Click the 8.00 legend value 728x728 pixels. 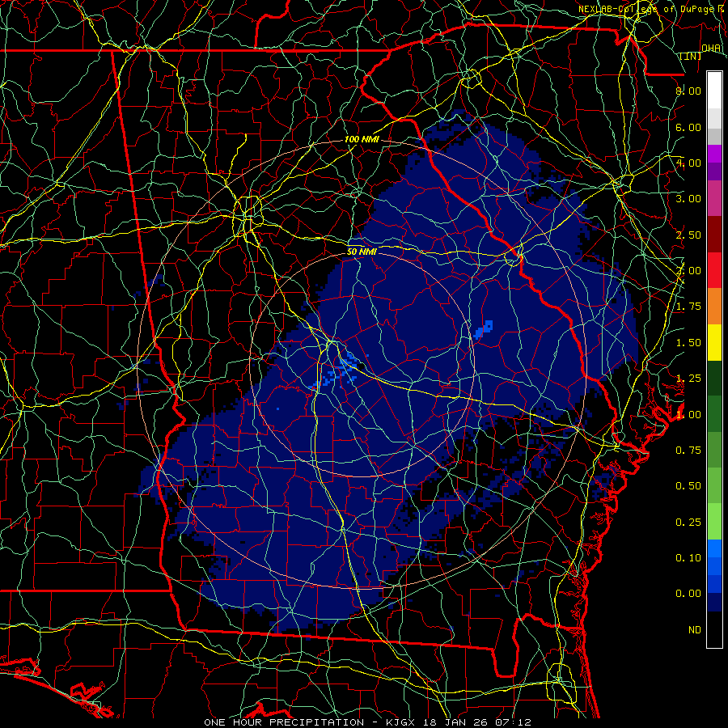(x=688, y=91)
